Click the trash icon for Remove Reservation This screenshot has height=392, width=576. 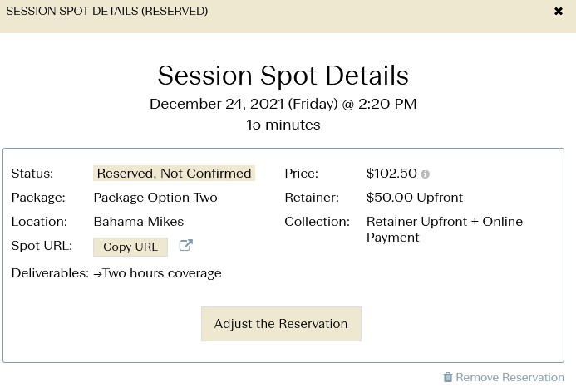[448, 377]
